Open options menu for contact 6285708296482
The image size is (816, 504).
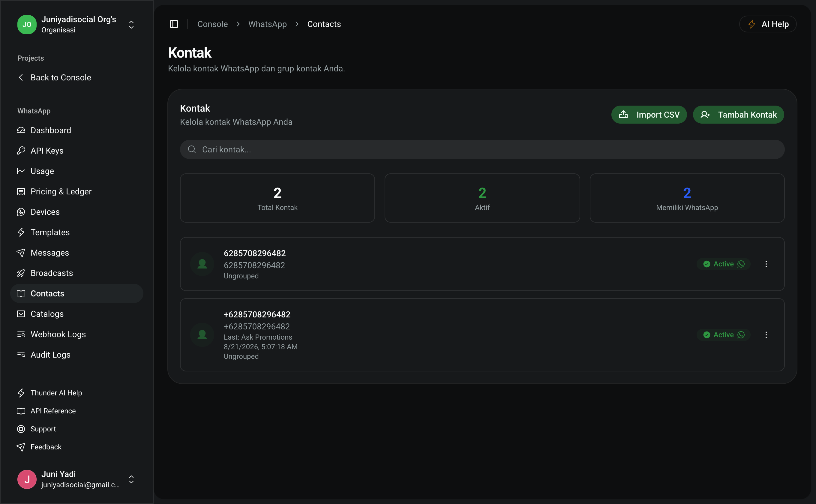(766, 264)
